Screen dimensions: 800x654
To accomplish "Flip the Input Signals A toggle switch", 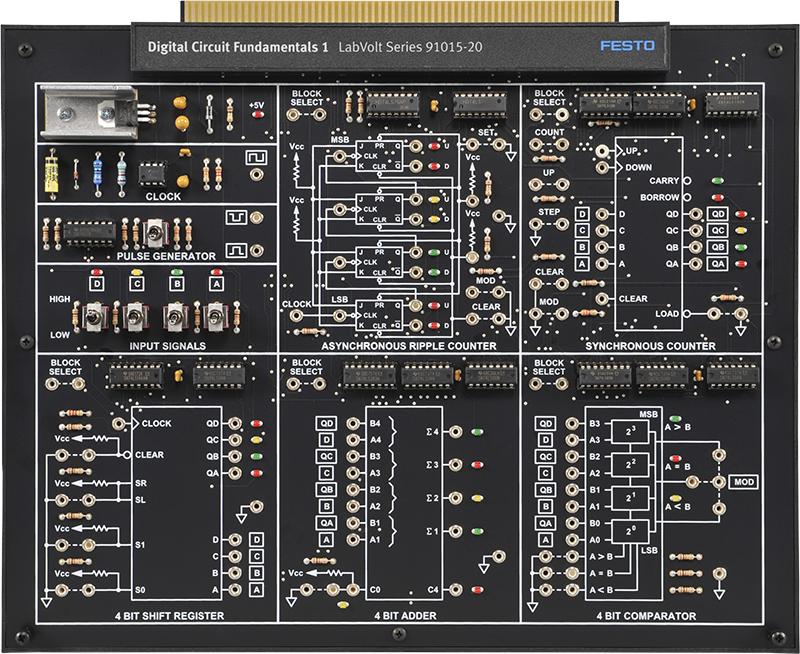I will point(215,320).
